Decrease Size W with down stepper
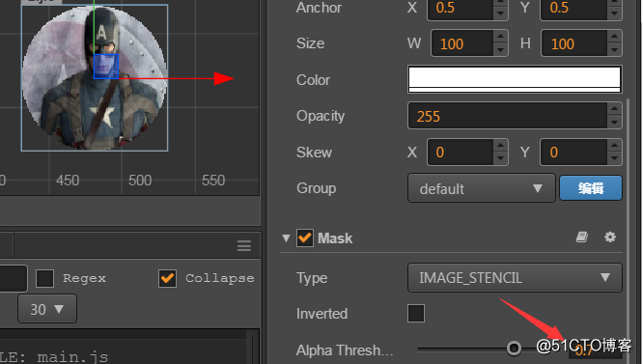The height and width of the screenshot is (364, 642). [x=500, y=50]
